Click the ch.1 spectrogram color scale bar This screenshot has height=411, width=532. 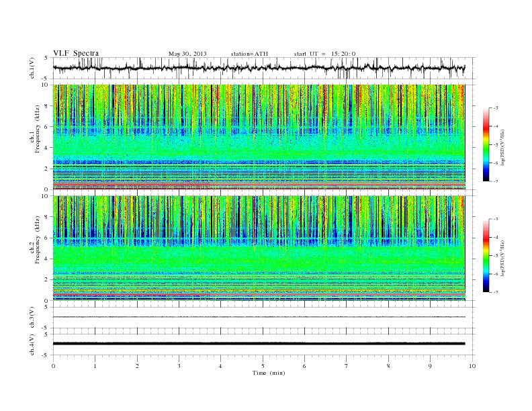(486, 144)
